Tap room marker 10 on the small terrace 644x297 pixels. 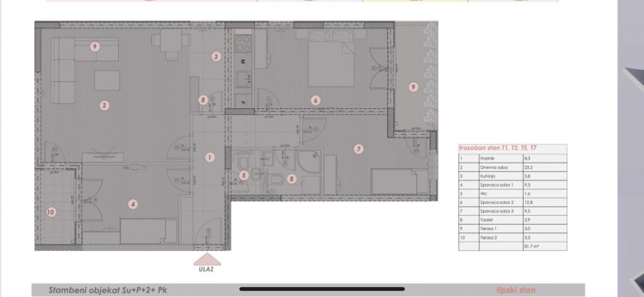coord(51,213)
